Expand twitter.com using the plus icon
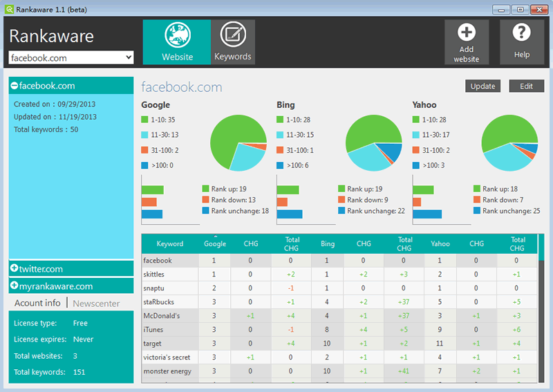553x392 pixels. click(x=14, y=268)
